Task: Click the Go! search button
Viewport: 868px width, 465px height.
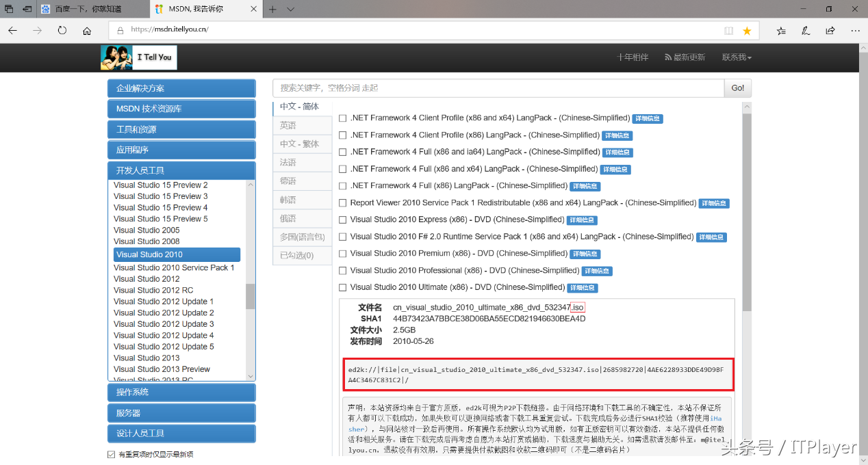Action: (x=738, y=88)
